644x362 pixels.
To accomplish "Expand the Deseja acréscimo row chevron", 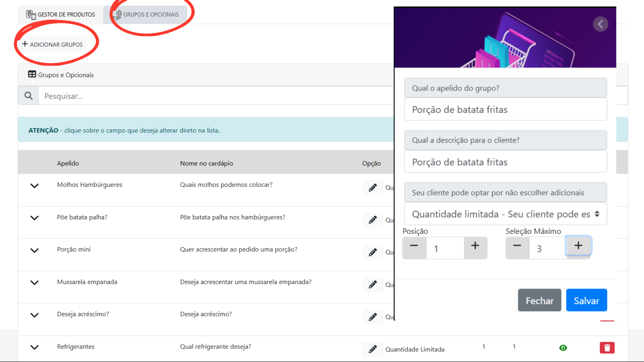I will [35, 315].
